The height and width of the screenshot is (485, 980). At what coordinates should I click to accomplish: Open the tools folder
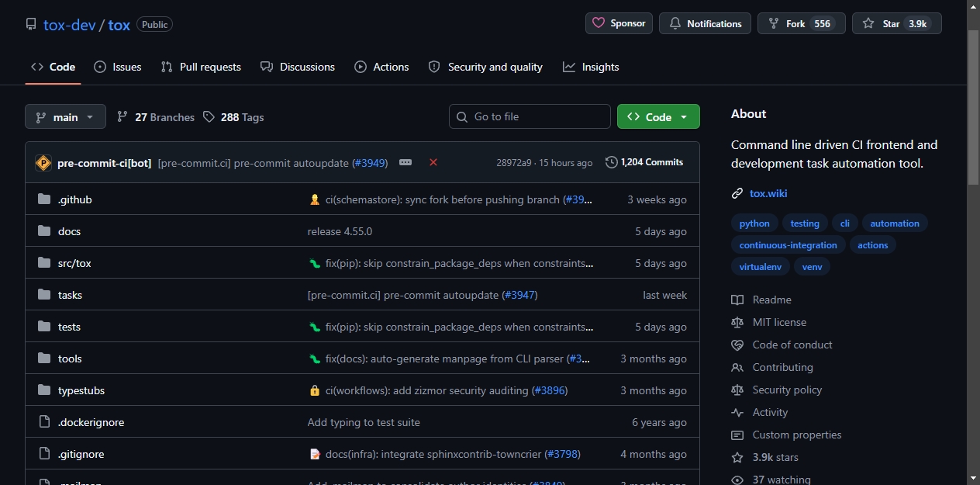point(70,359)
